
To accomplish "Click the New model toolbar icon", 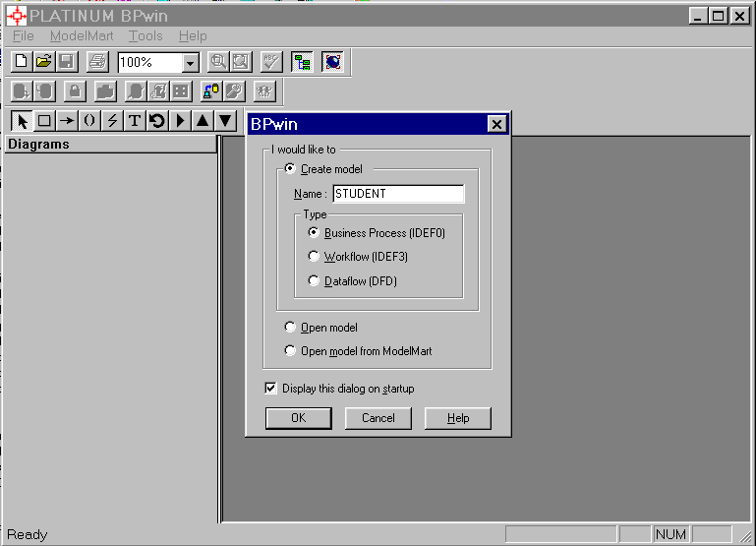I will (x=22, y=62).
